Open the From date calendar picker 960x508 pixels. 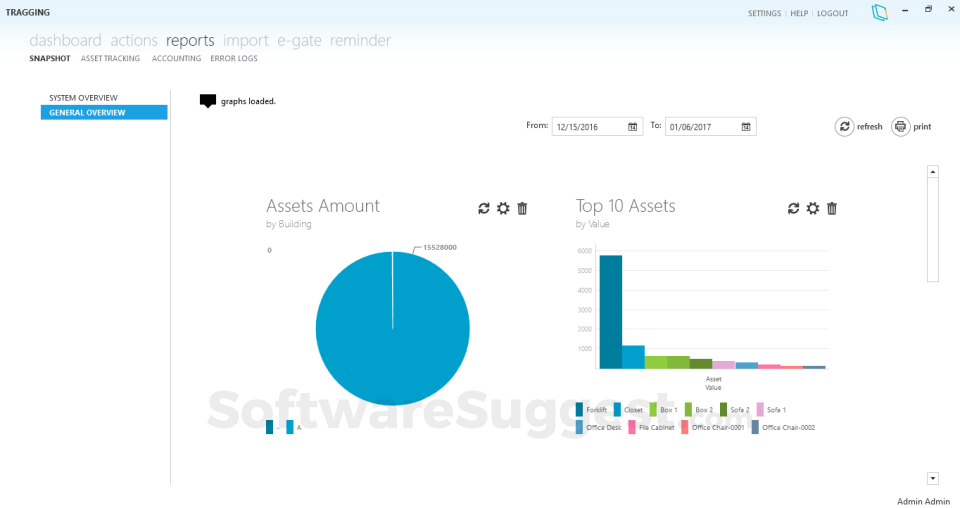(632, 127)
